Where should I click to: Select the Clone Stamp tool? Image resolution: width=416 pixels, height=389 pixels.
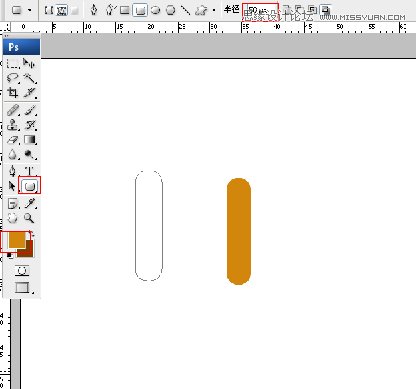click(x=13, y=125)
